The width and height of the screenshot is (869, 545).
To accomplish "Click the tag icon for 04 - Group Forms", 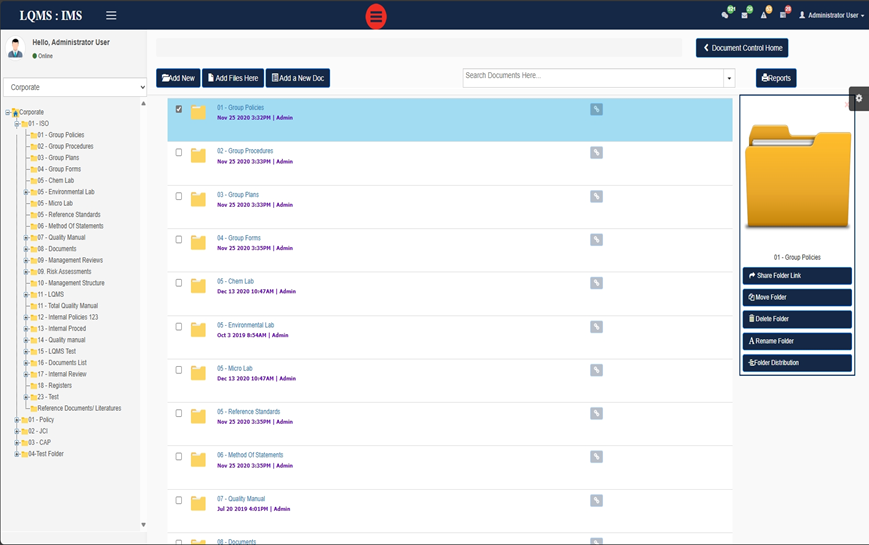I will click(596, 240).
